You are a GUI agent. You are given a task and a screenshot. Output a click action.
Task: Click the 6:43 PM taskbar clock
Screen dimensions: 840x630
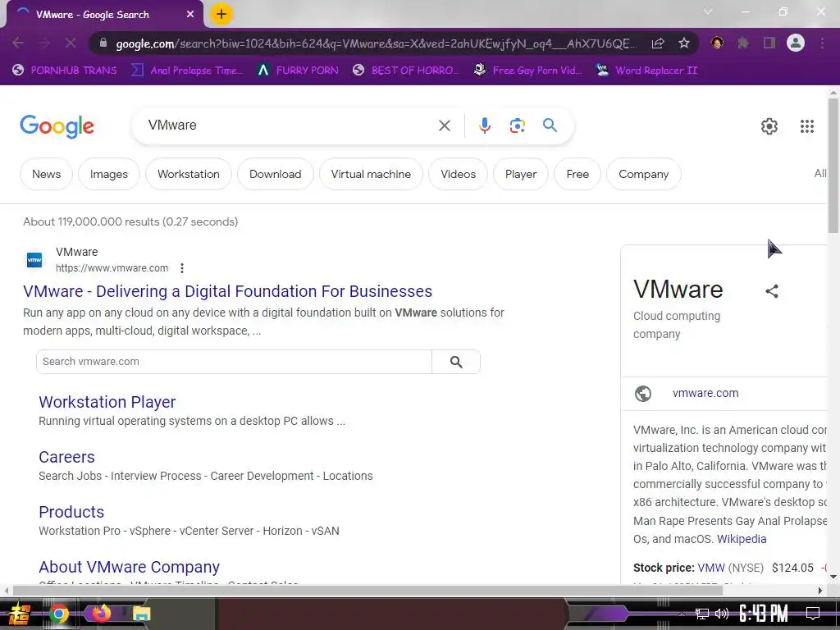pyautogui.click(x=764, y=613)
